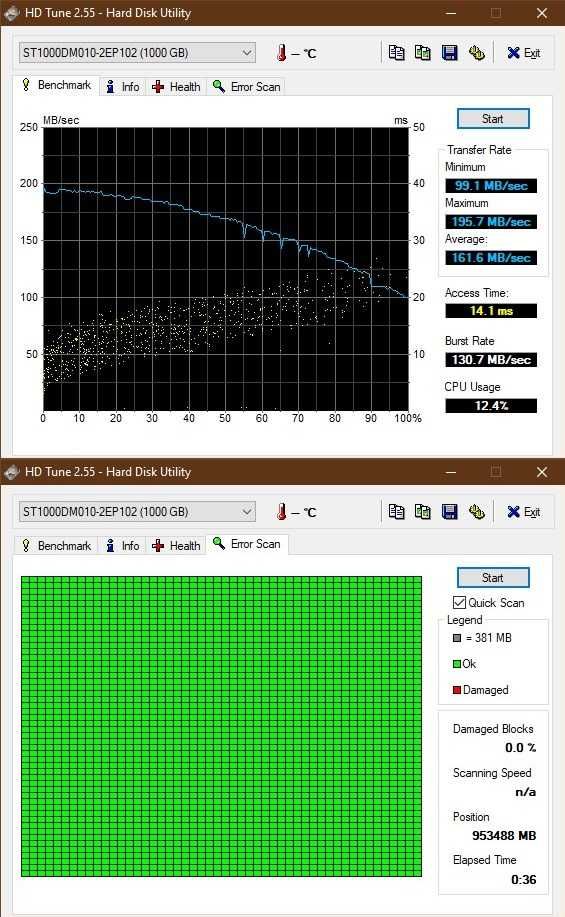Select Error Scan tab in lower window
Viewport: 565px width, 917px height.
point(247,544)
